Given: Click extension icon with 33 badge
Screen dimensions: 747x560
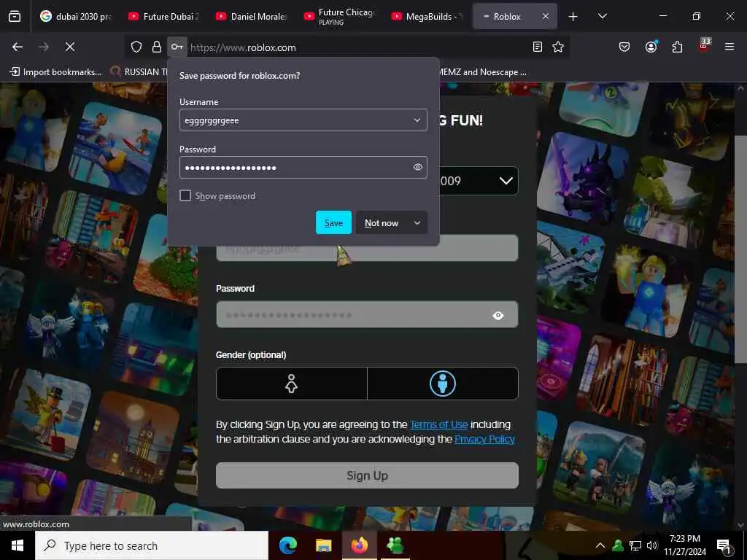Looking at the screenshot, I should coord(704,45).
